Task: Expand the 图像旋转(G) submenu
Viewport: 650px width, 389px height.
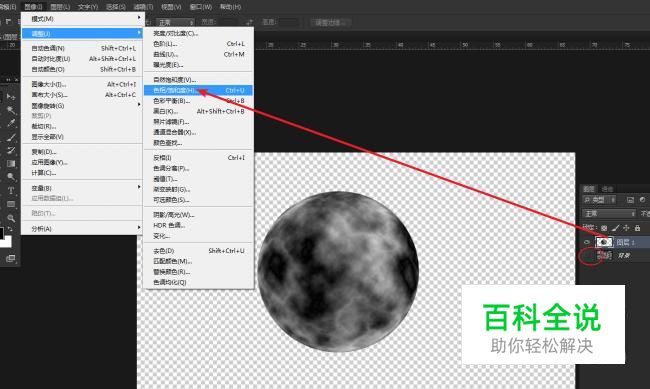Action: pos(139,105)
